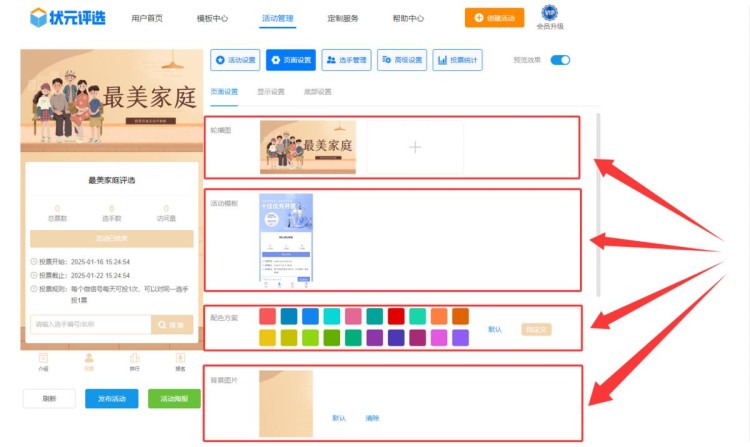Select the 投票 person icon in preview nav
This screenshot has width=750, height=447.
89,358
